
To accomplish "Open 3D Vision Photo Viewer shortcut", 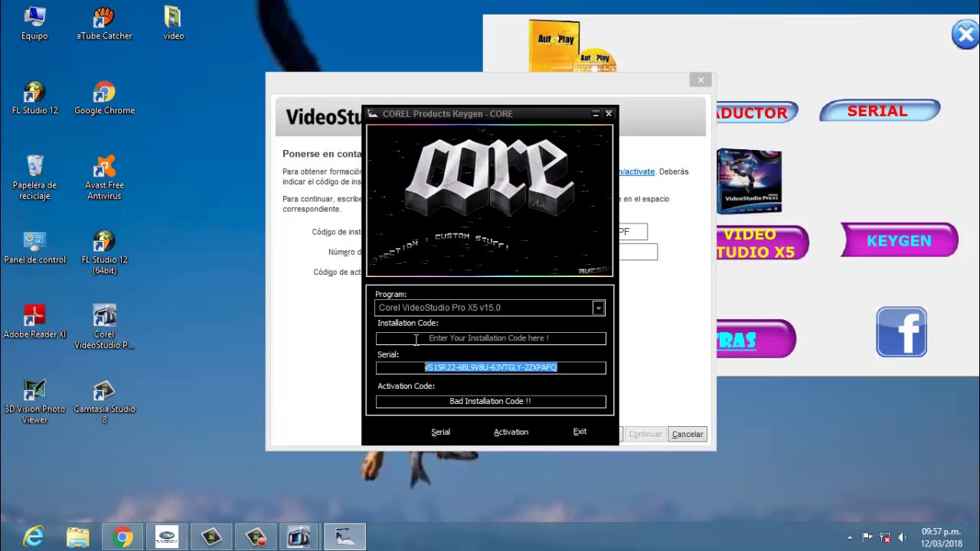I will tap(34, 402).
